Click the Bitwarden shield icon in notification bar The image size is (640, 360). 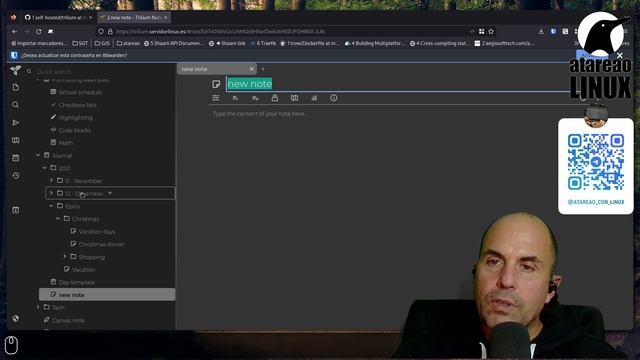pyautogui.click(x=14, y=55)
